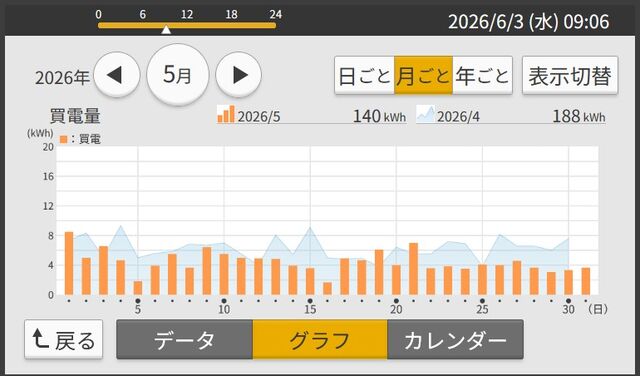Open the カレンダー tab
Image resolution: width=640 pixels, height=376 pixels.
point(455,340)
